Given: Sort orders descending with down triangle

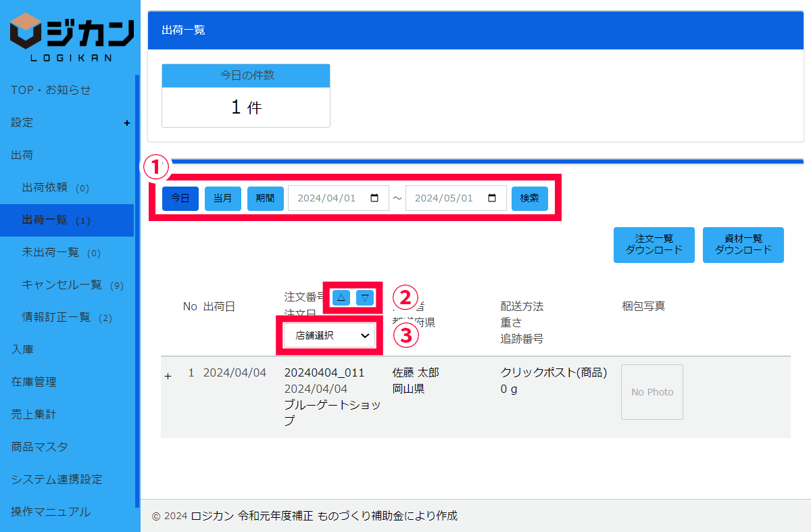Looking at the screenshot, I should [365, 297].
